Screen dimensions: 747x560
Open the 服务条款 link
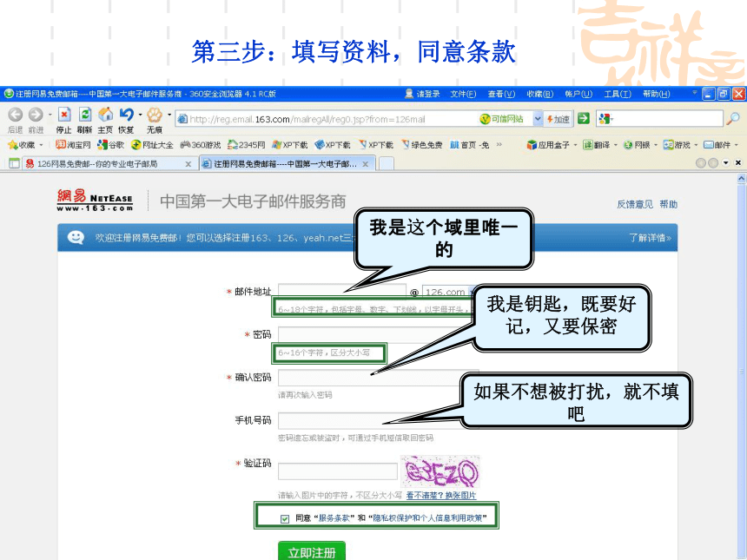(336, 518)
